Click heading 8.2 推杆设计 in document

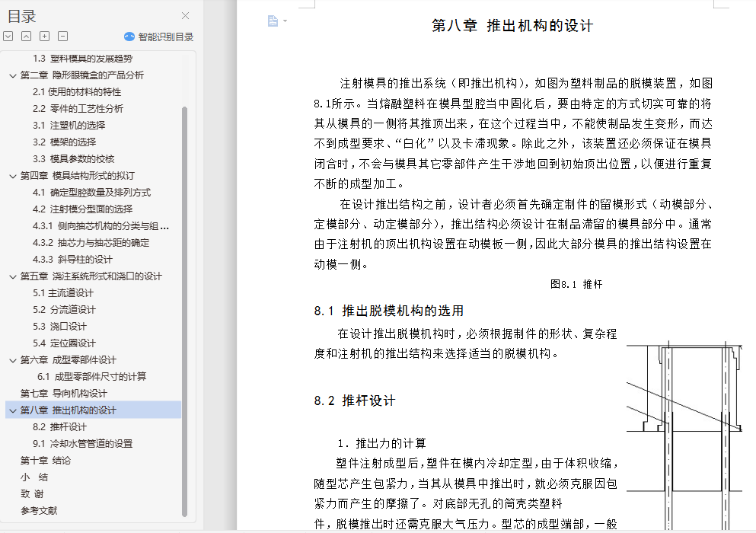point(354,401)
